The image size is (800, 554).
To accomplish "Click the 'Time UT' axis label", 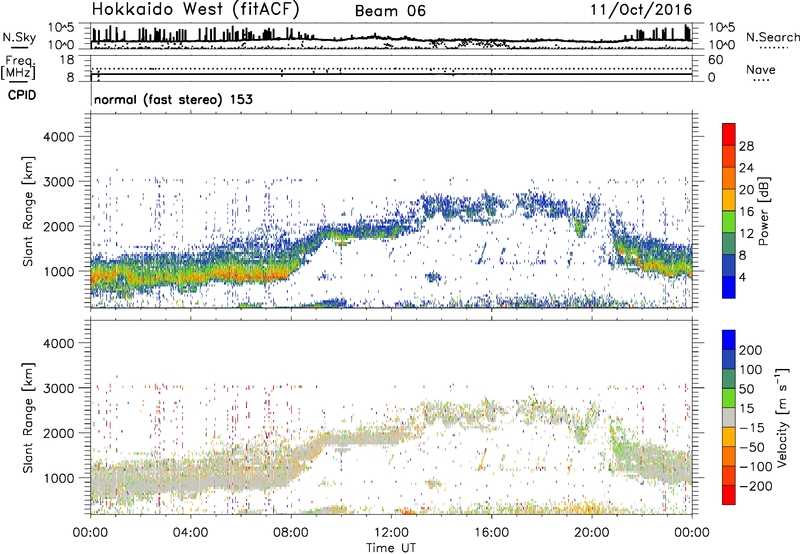I will click(391, 548).
